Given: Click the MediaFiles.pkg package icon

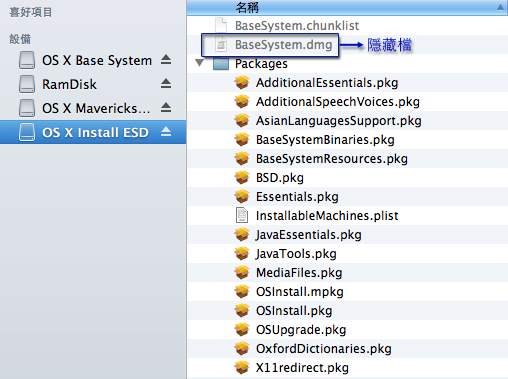Looking at the screenshot, I should click(242, 272).
